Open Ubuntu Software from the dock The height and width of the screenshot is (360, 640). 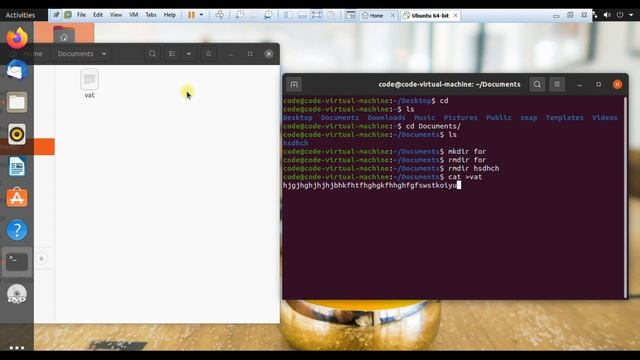click(x=17, y=198)
